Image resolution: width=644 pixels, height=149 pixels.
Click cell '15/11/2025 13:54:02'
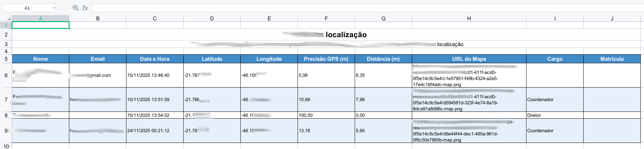(155, 115)
